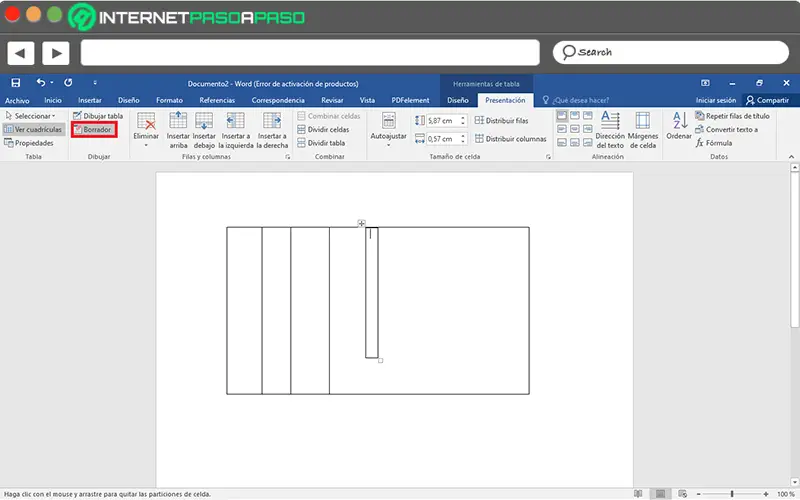Select the Presentación tab
The height and width of the screenshot is (500, 800).
505,100
